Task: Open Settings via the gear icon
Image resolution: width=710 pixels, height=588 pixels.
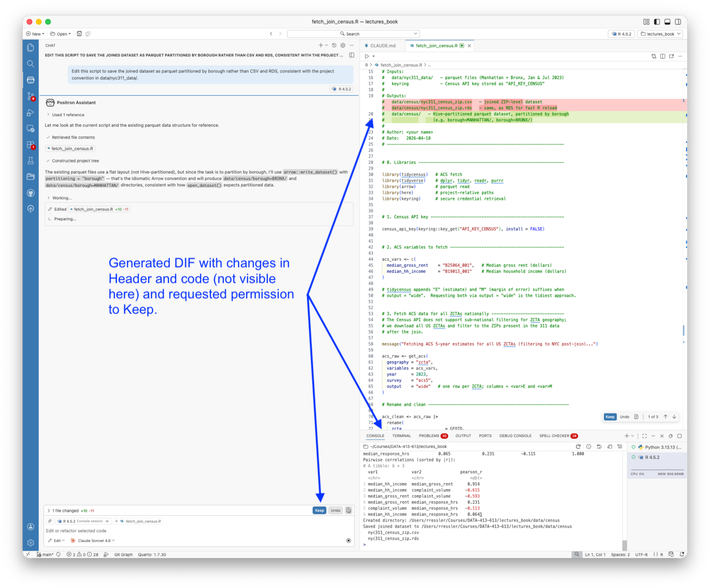Action: coord(30,542)
